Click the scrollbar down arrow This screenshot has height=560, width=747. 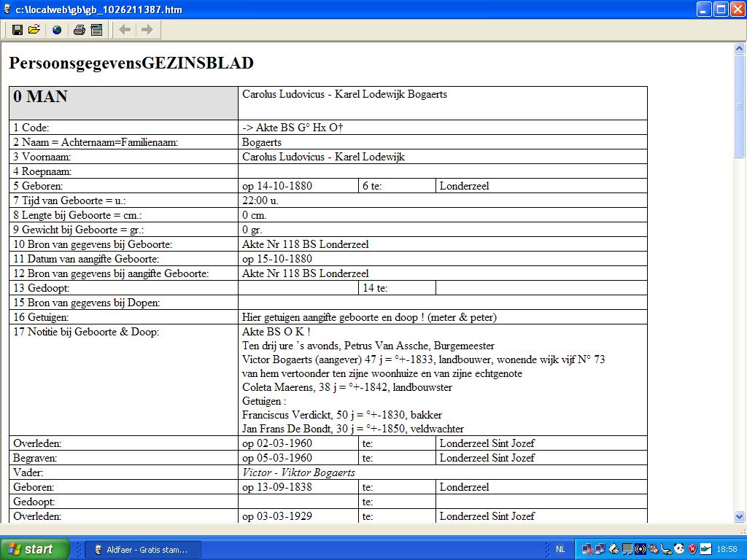pos(740,517)
